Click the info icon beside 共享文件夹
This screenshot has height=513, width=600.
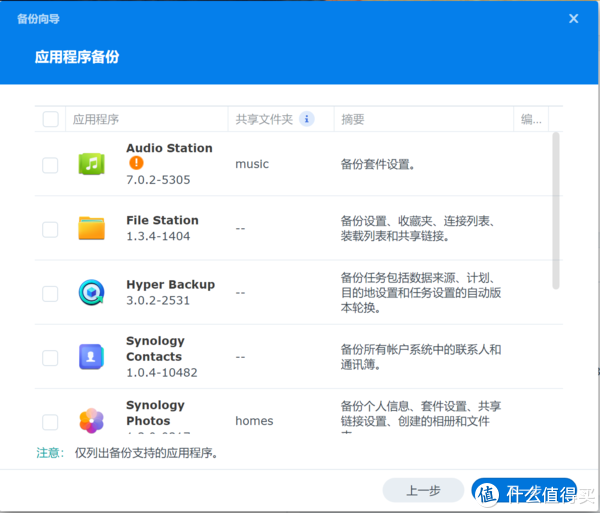click(307, 119)
